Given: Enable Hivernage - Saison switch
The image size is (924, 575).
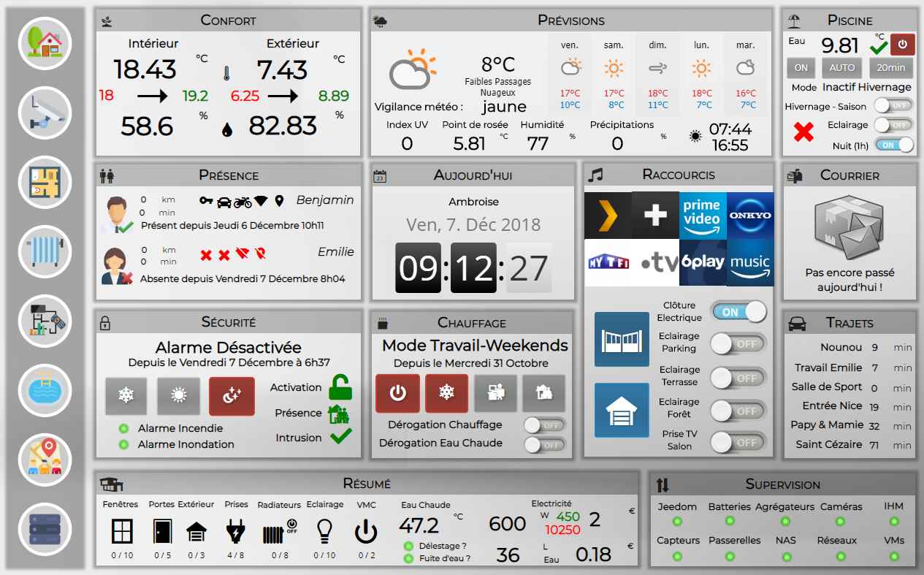Looking at the screenshot, I should 893,105.
